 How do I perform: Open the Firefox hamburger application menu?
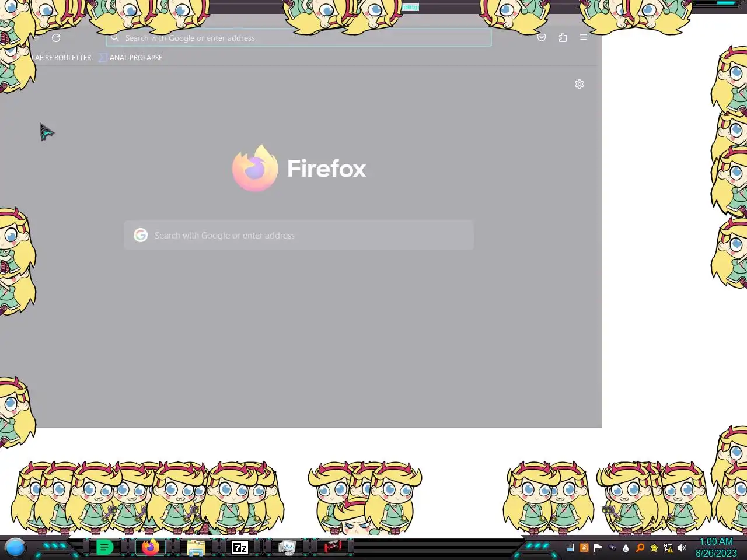pyautogui.click(x=584, y=37)
